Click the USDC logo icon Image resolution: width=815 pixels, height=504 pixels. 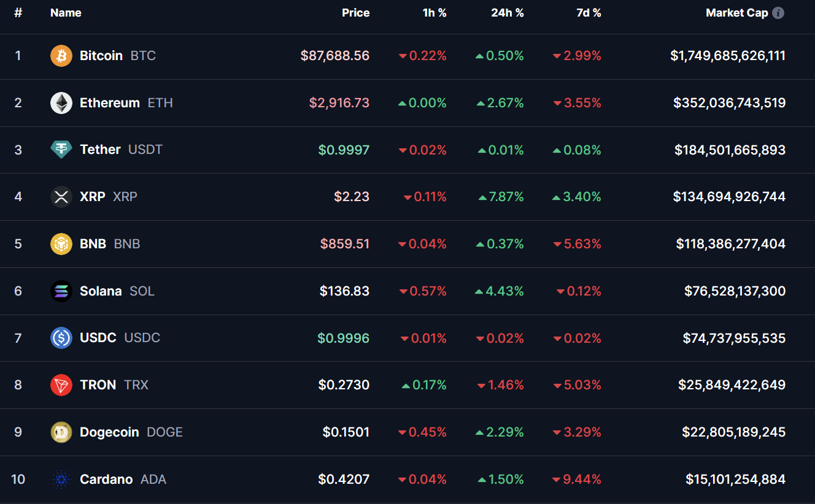[x=61, y=338]
